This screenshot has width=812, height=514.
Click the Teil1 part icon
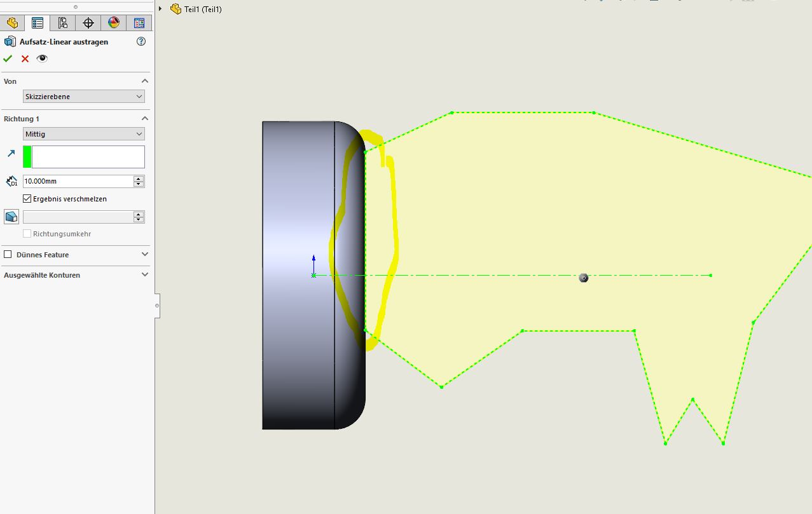(x=176, y=9)
